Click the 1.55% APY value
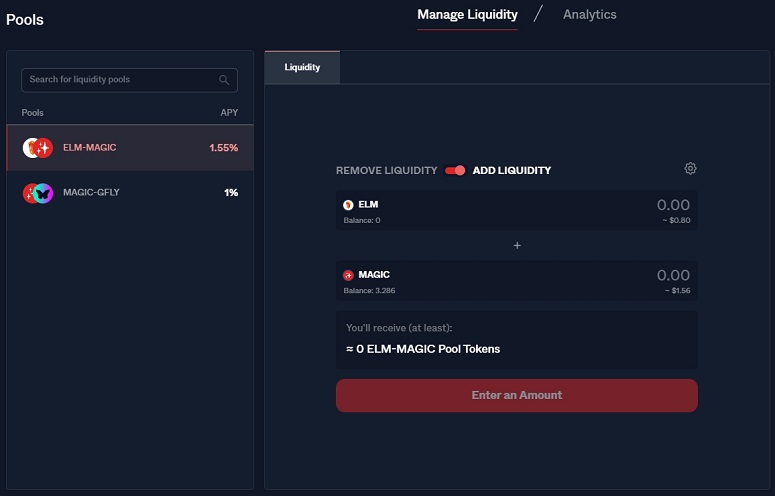Viewport: 775px width, 496px height. click(x=223, y=148)
